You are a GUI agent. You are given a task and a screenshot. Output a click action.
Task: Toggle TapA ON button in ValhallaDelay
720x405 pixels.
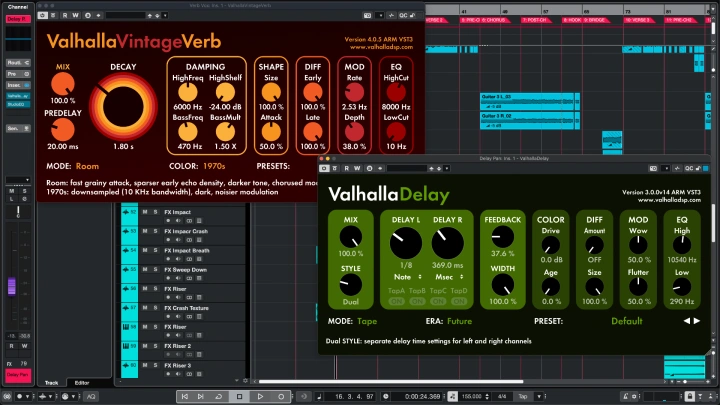click(x=396, y=301)
